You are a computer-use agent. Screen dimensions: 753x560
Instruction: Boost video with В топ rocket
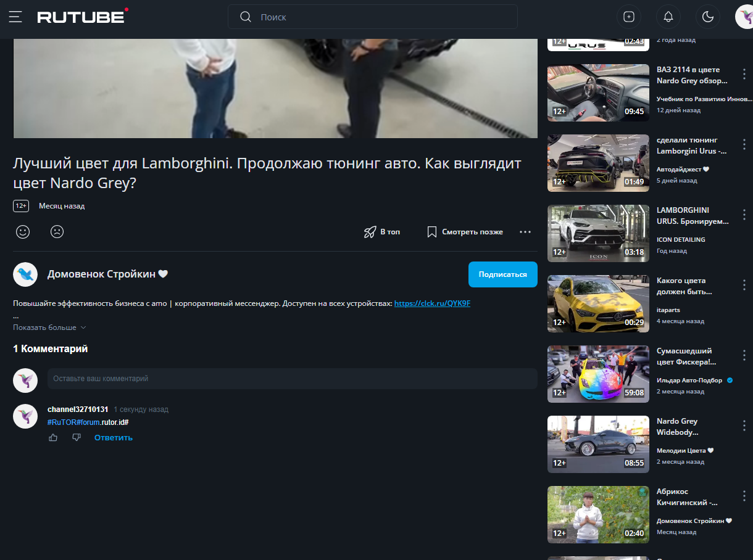pos(382,232)
